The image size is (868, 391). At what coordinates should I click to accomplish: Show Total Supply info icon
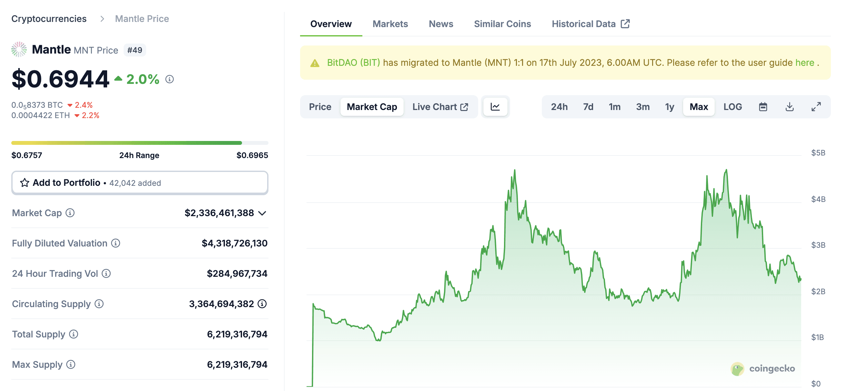(74, 334)
